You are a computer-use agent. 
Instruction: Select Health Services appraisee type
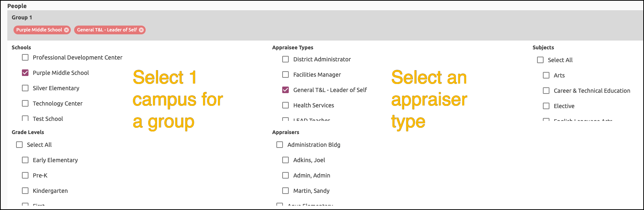pyautogui.click(x=285, y=105)
